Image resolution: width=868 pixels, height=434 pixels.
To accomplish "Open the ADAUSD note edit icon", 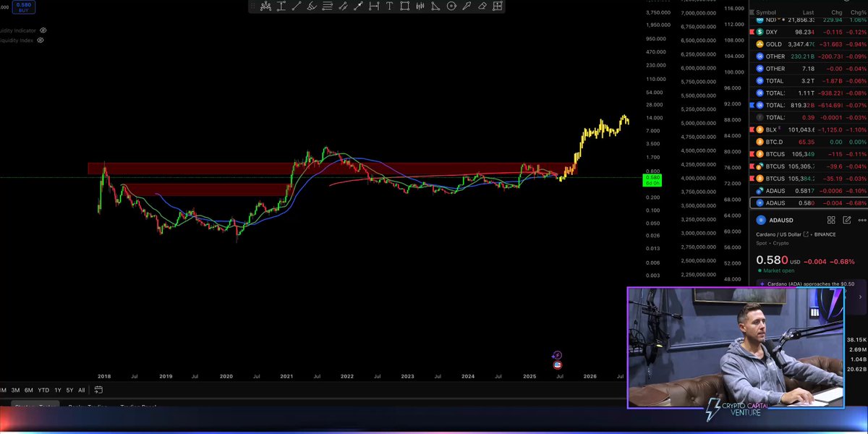I will tap(846, 220).
